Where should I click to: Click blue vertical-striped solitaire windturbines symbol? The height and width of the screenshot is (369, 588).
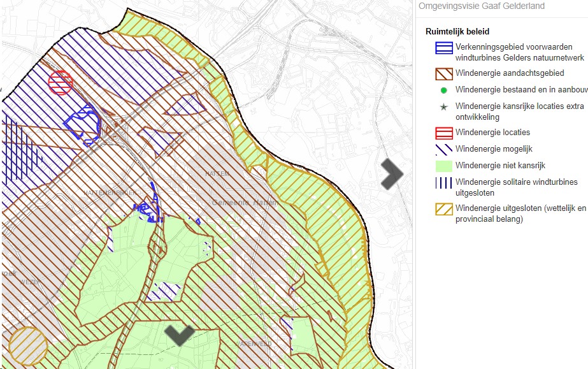coord(444,182)
